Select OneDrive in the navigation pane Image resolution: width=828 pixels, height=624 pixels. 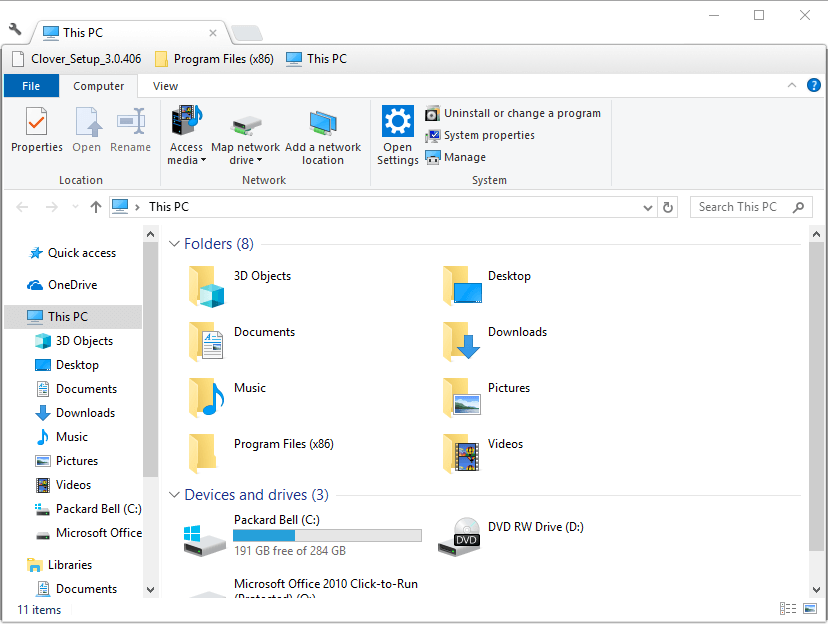pos(72,285)
